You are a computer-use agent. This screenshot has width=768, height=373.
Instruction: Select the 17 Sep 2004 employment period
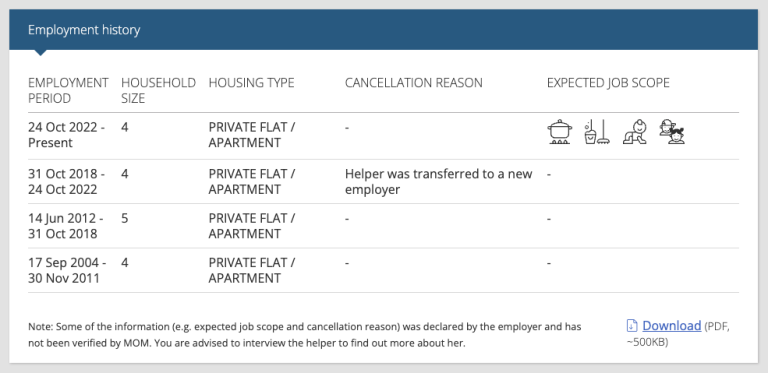(x=67, y=271)
